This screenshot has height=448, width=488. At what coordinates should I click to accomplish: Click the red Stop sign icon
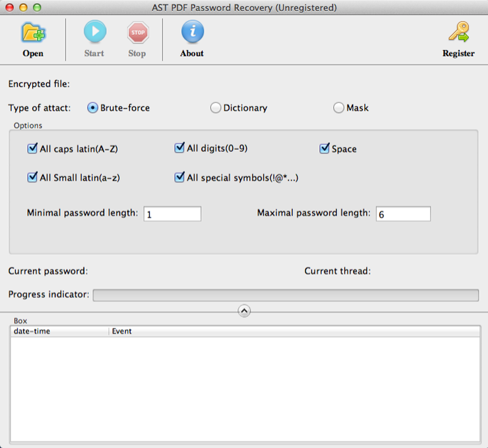[x=138, y=32]
